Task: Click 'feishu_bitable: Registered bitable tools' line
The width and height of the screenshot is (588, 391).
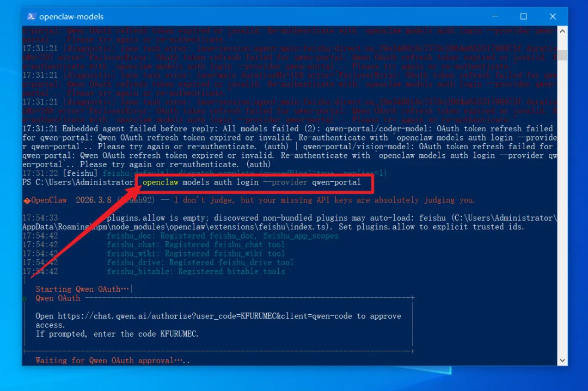Action: tap(196, 272)
